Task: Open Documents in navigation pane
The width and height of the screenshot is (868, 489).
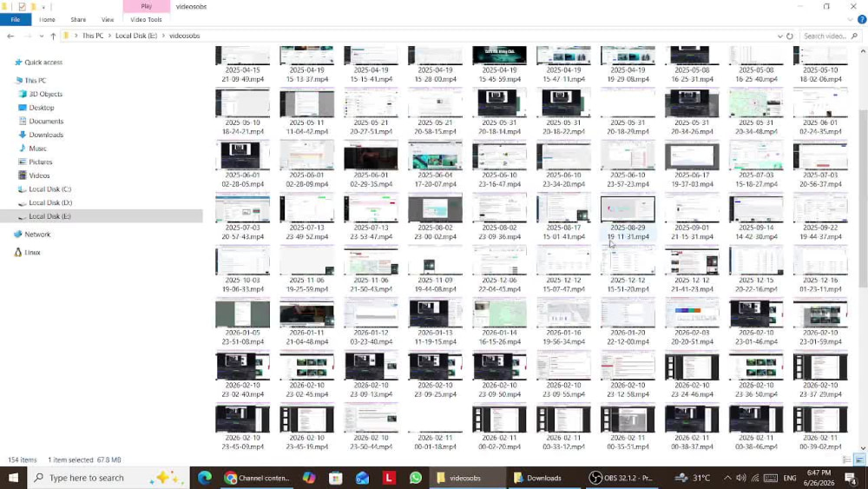Action: pos(46,122)
